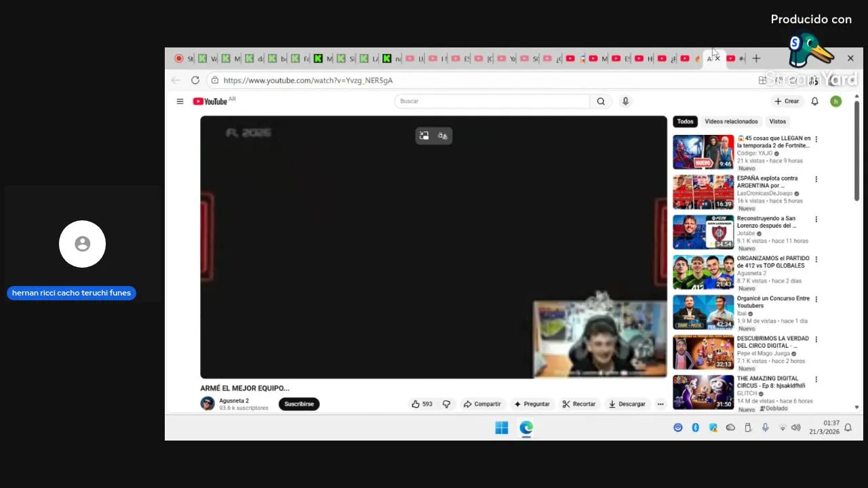Click the page vertical scrollbar
868x488 pixels.
pyautogui.click(x=857, y=150)
